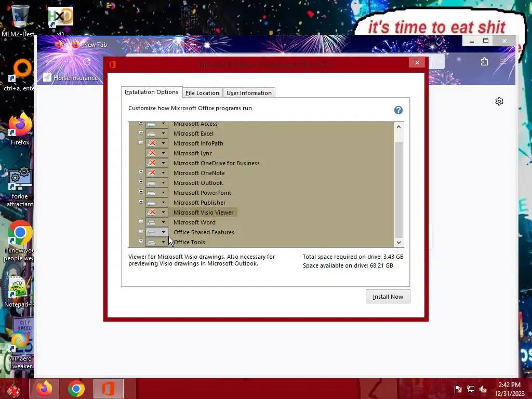
Task: Click the Chrome taskbar button
Action: coord(76,389)
